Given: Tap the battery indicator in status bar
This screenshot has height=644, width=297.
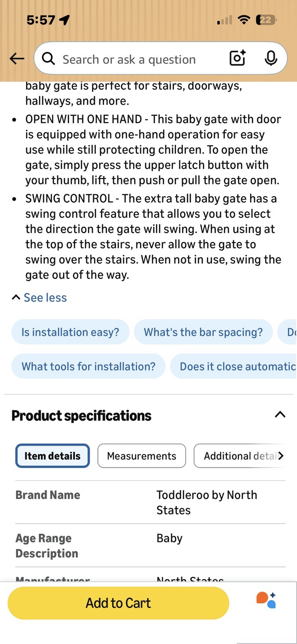Looking at the screenshot, I should point(266,20).
